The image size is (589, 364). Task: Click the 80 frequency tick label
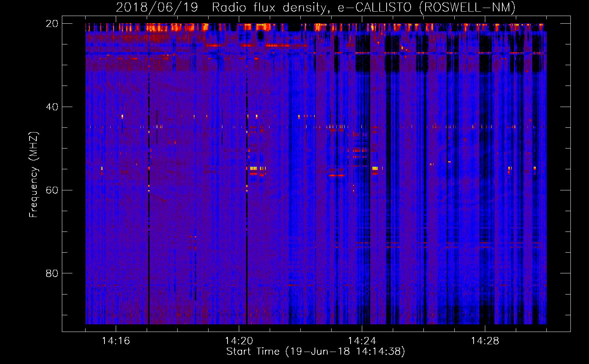pyautogui.click(x=52, y=273)
